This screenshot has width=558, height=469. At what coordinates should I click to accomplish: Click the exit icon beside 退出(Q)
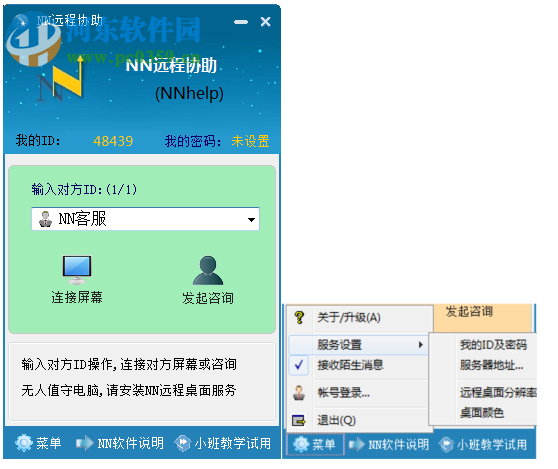(299, 420)
